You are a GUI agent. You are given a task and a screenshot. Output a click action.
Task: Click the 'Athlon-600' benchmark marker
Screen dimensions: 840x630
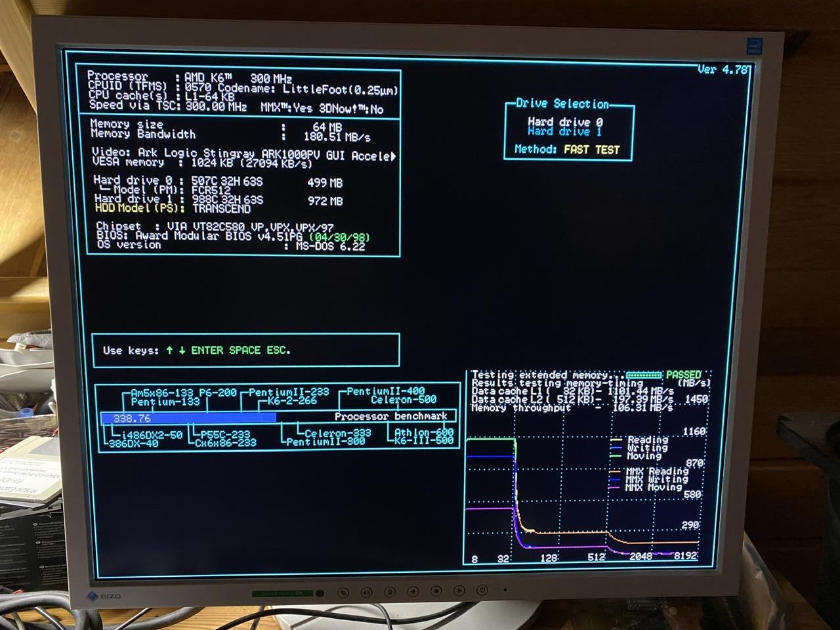tap(424, 432)
